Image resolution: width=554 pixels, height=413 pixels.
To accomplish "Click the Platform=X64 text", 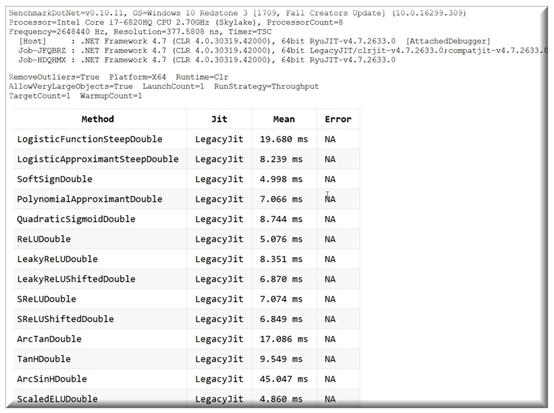I will (137, 77).
